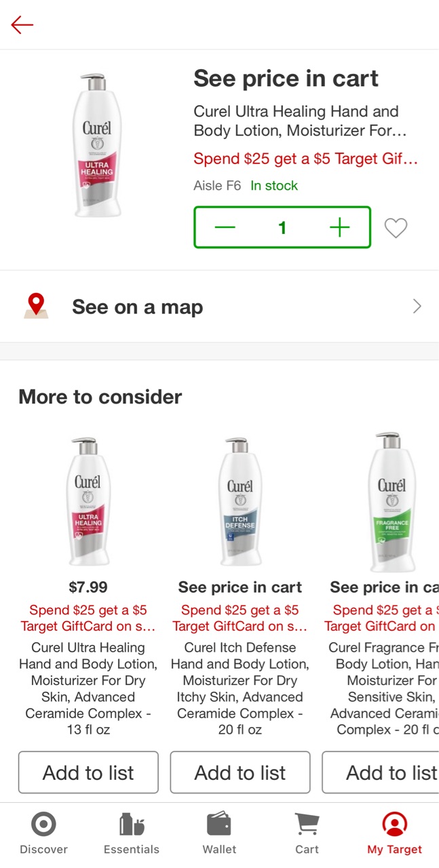Expand See on a map chevron
The width and height of the screenshot is (439, 868).
pos(417,307)
